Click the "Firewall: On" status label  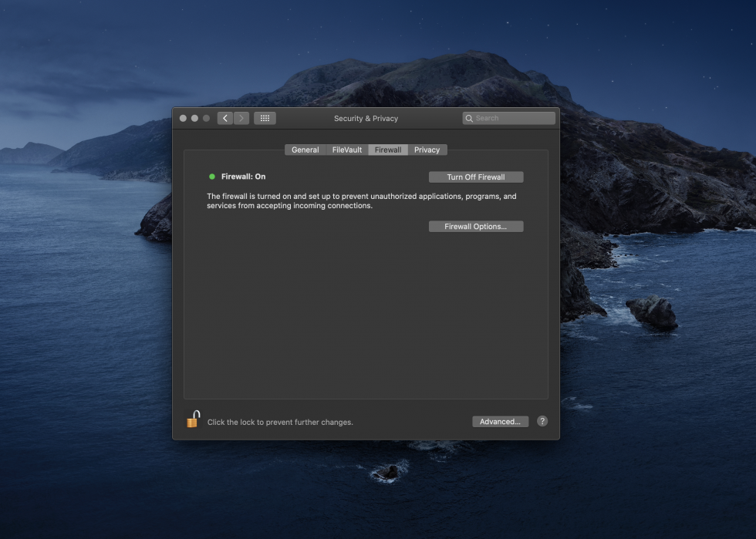click(x=243, y=177)
